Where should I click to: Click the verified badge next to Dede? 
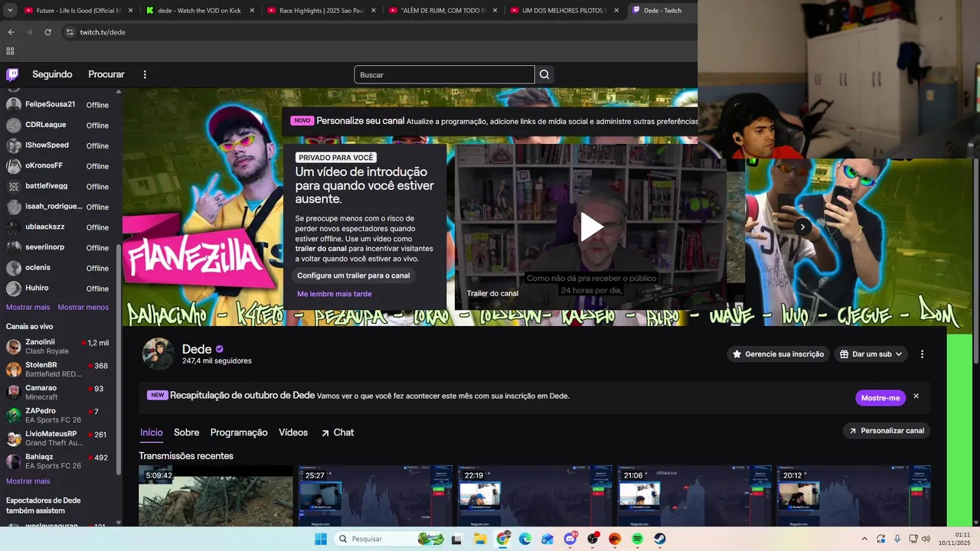pyautogui.click(x=220, y=349)
